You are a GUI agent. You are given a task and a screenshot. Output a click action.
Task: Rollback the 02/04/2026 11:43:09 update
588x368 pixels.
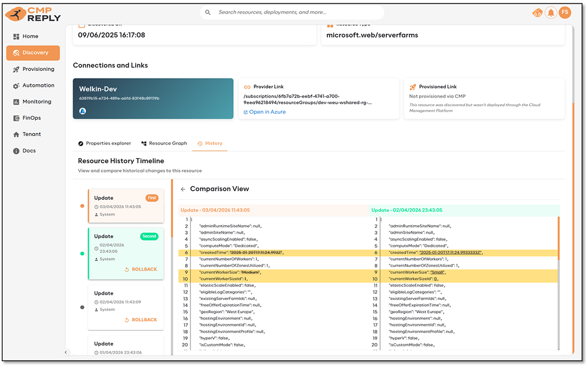click(x=141, y=320)
